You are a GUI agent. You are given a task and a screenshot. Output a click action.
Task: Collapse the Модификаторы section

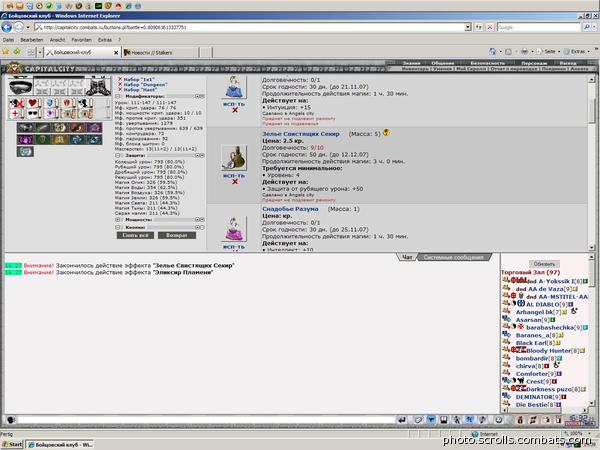coord(118,96)
